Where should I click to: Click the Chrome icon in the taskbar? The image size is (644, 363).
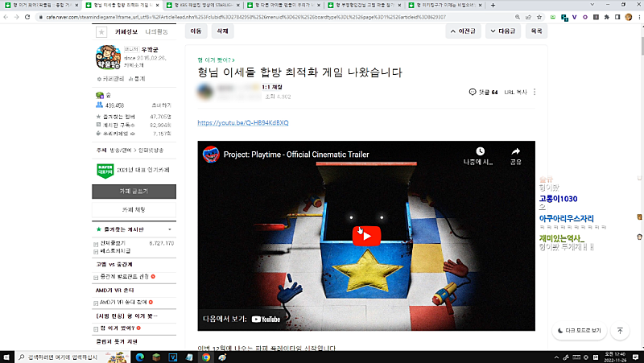tap(206, 357)
